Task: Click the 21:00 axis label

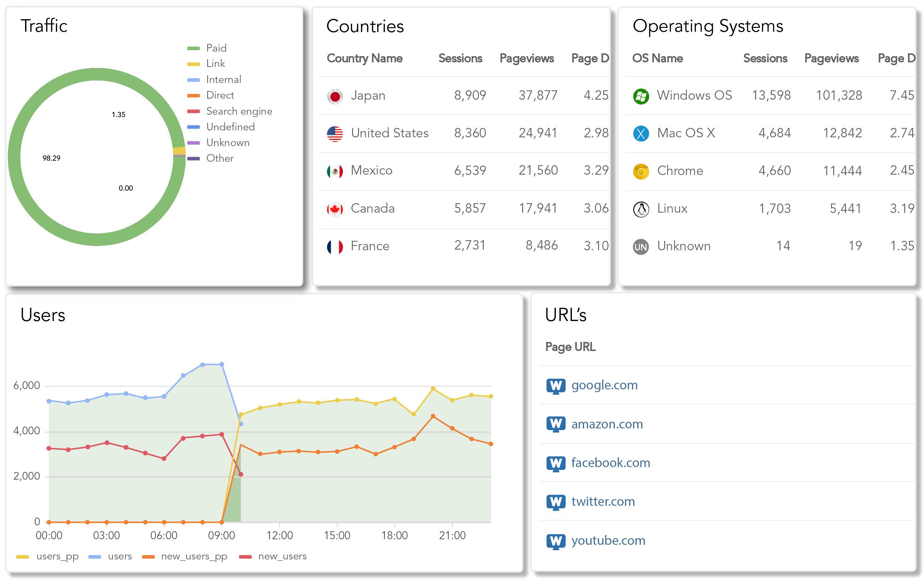Action: [452, 535]
